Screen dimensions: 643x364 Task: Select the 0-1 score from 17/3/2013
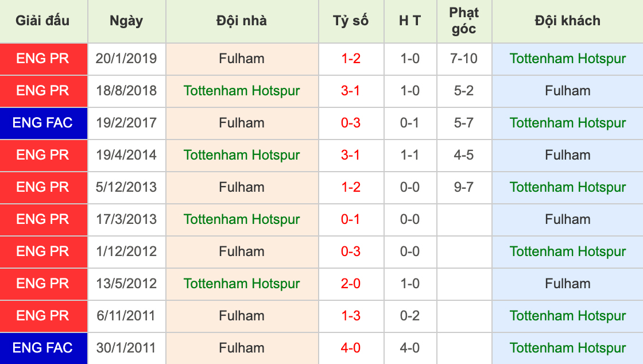pyautogui.click(x=350, y=219)
